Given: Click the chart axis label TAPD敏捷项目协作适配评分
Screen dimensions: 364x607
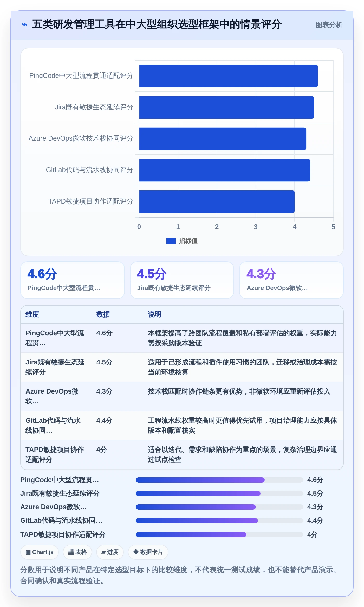Looking at the screenshot, I should (x=91, y=201).
